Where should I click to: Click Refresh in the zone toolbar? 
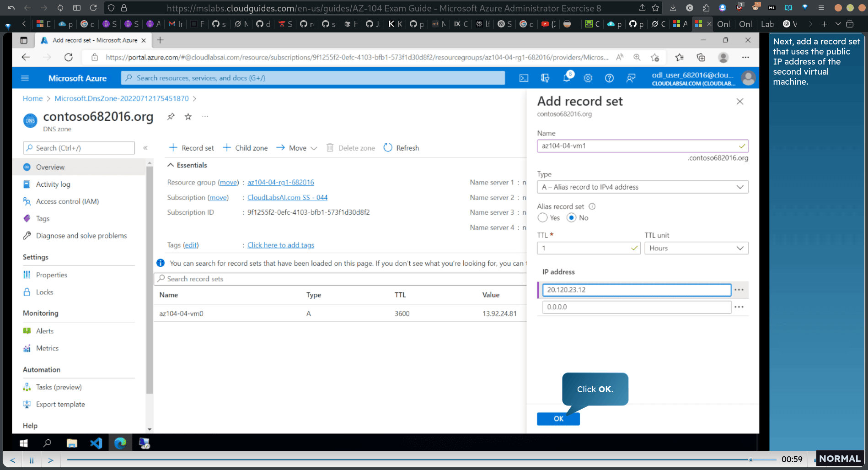pyautogui.click(x=401, y=148)
